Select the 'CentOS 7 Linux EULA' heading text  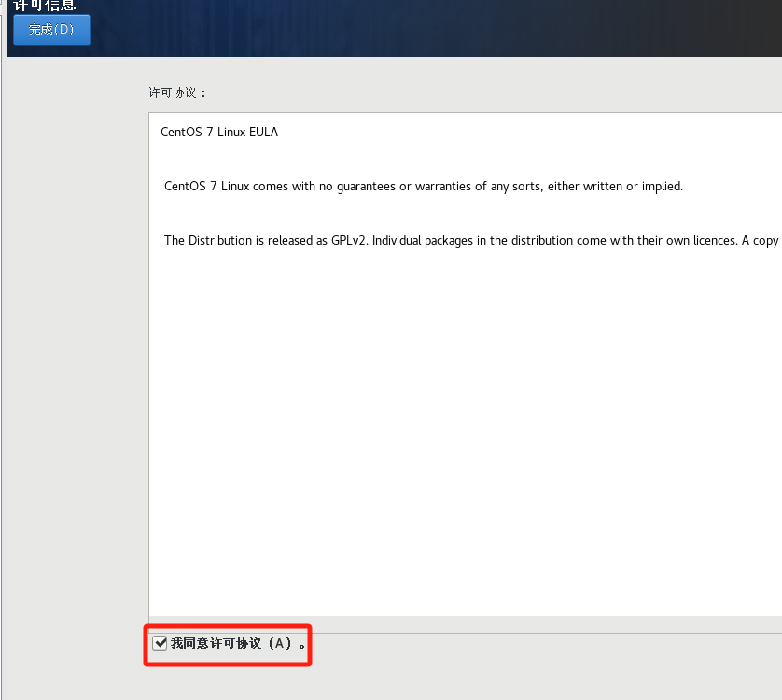pyautogui.click(x=219, y=133)
